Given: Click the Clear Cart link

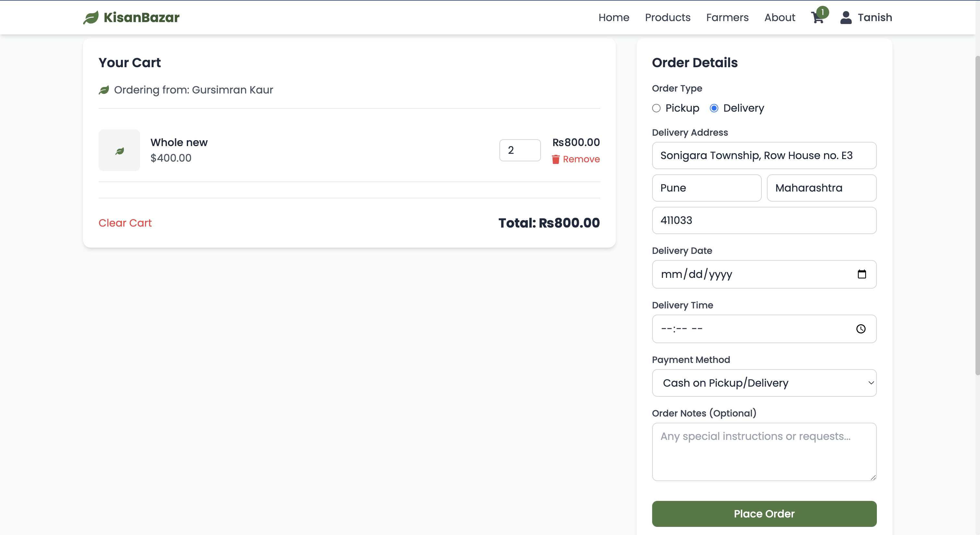Looking at the screenshot, I should (x=125, y=223).
